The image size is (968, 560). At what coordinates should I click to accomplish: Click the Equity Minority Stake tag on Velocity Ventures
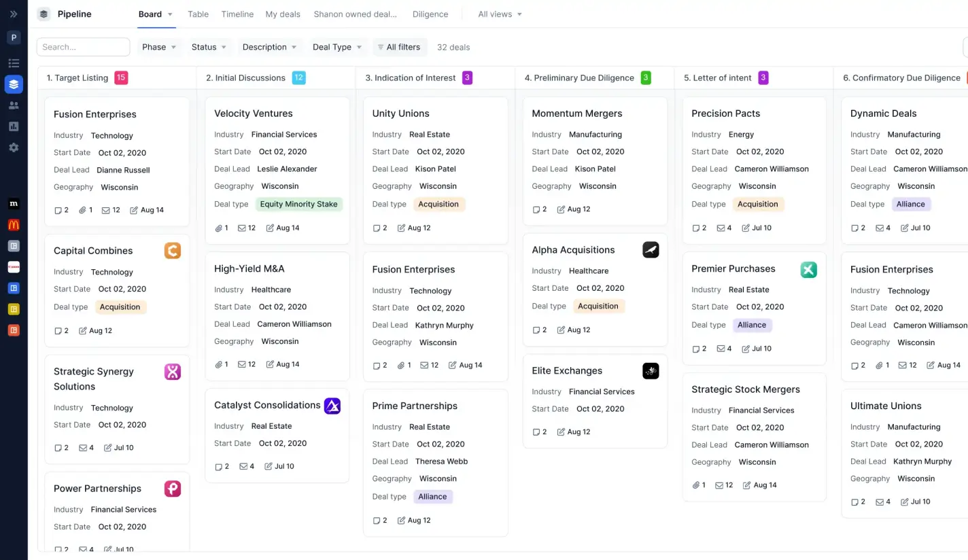click(299, 204)
